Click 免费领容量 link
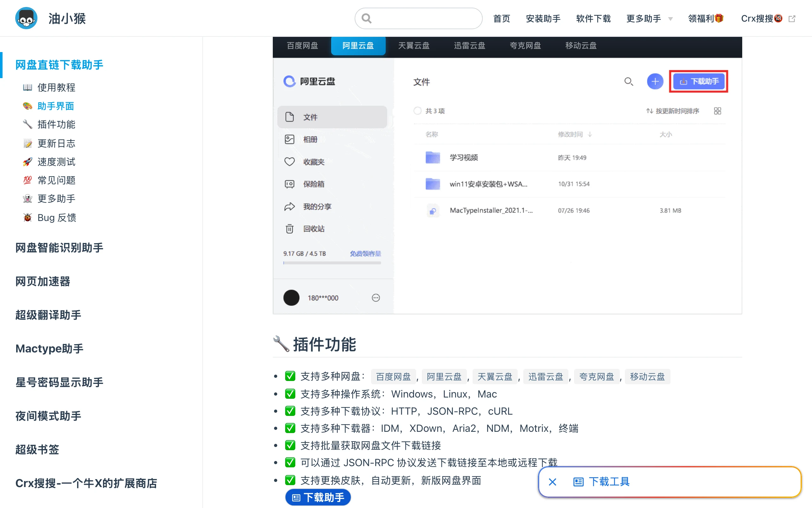Image resolution: width=812 pixels, height=508 pixels. click(365, 253)
